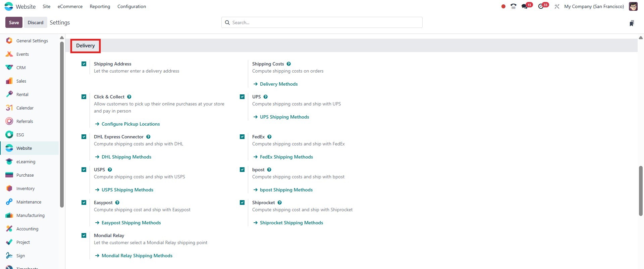Click the help icon next to Shipping Costs
Image resolution: width=644 pixels, height=269 pixels.
(x=289, y=64)
